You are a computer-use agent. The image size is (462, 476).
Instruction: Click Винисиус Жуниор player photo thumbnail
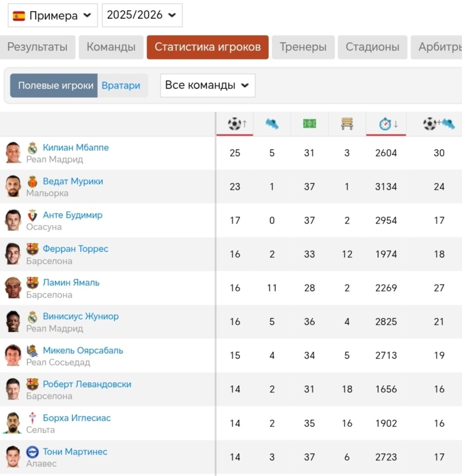point(13,321)
